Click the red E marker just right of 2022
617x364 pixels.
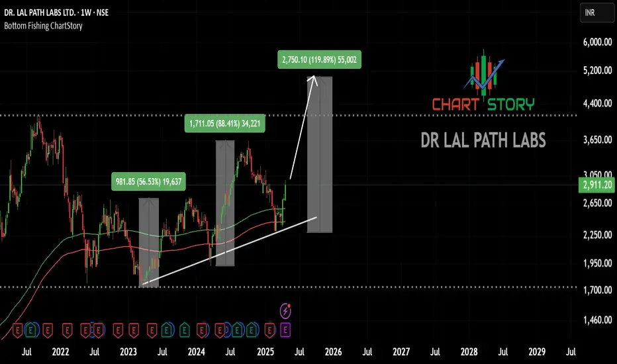68,330
